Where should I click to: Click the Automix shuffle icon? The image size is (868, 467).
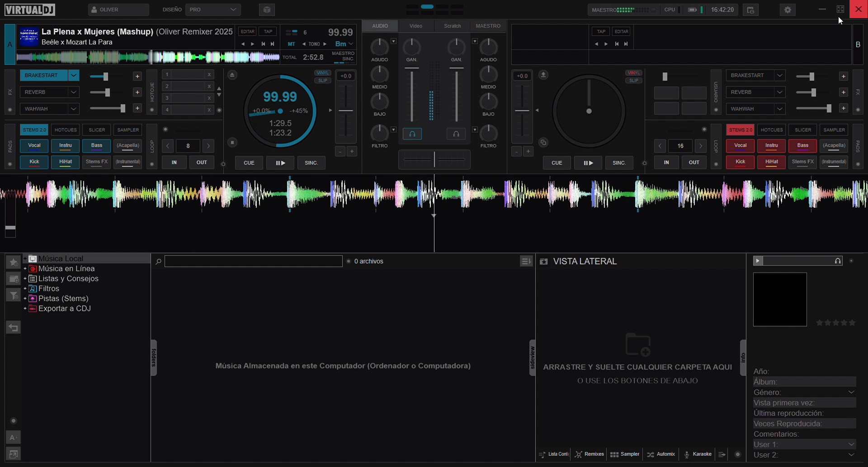click(651, 454)
